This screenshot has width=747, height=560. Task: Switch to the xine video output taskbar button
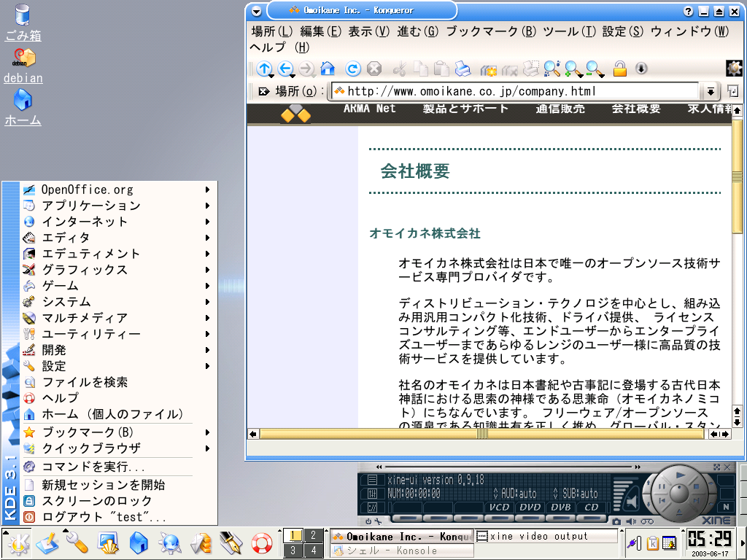tap(546, 536)
